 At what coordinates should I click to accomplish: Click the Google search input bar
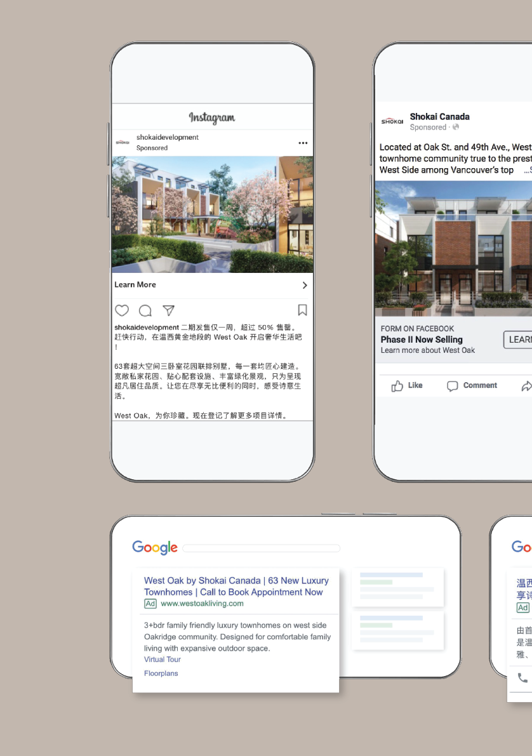[262, 548]
